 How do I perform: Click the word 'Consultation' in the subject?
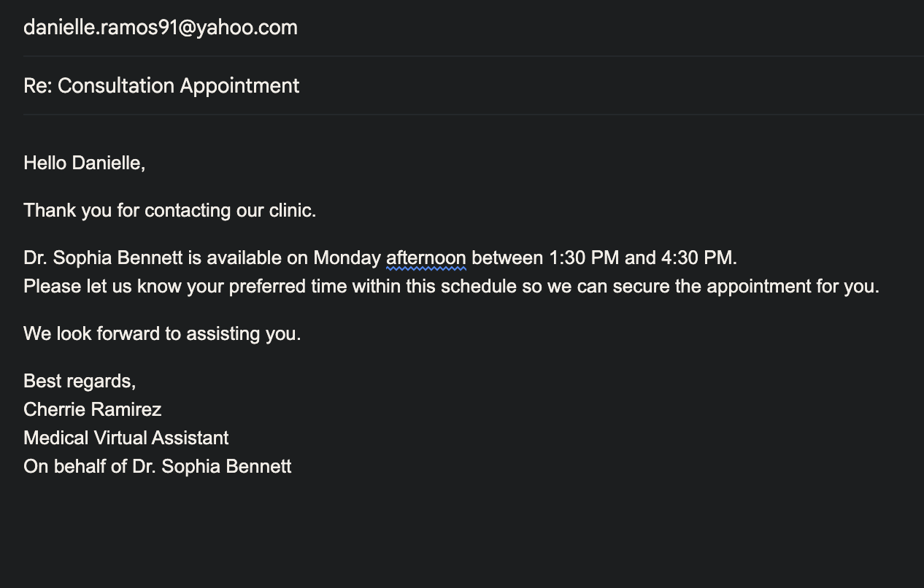(x=116, y=86)
